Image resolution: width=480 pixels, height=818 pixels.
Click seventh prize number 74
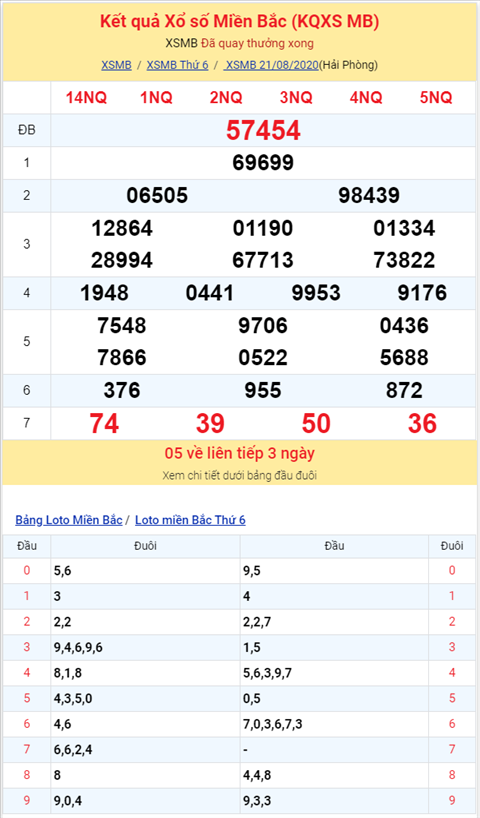coord(104,424)
